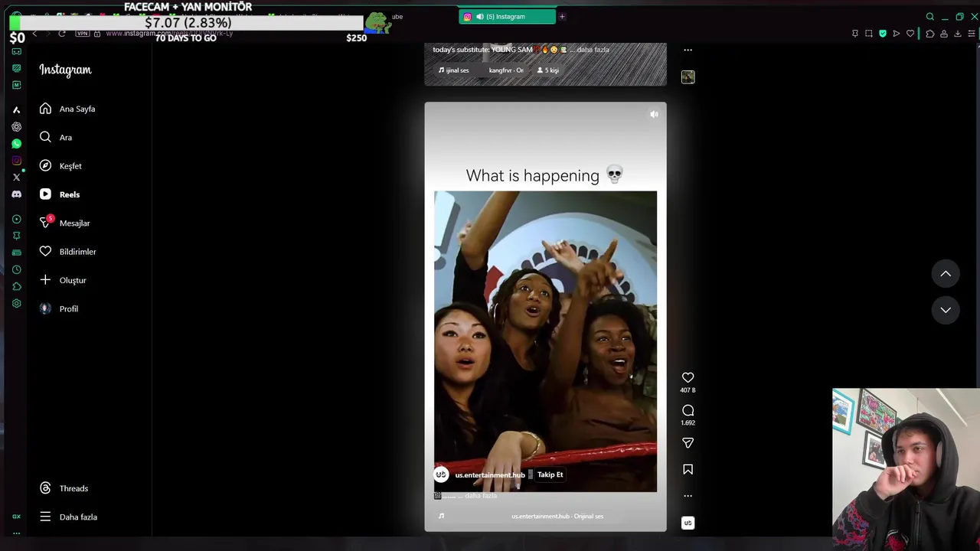Open GX Corner icon in sidebar
The image size is (980, 551).
coord(16,517)
